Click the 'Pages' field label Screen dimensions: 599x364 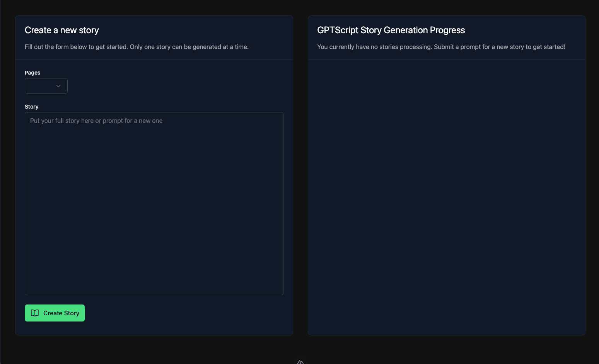(x=32, y=73)
